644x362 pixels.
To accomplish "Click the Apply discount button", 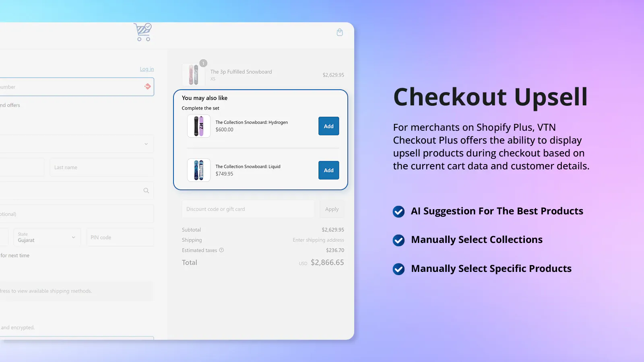I will [332, 209].
